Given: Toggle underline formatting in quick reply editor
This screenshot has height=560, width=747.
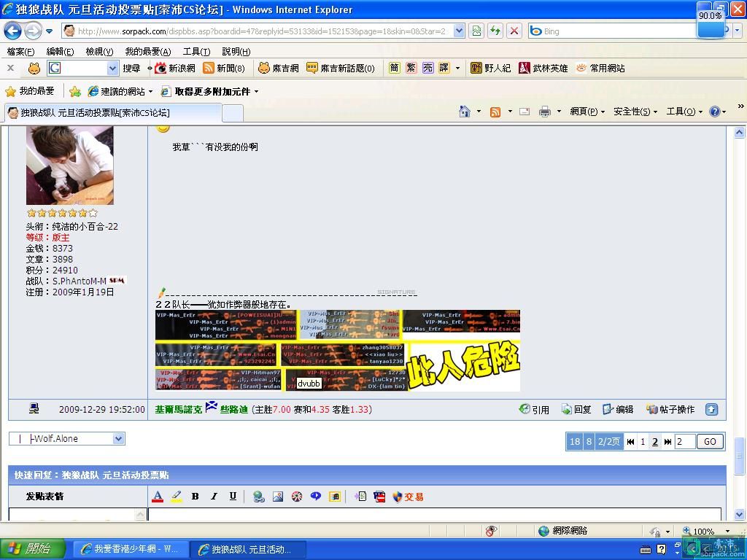Looking at the screenshot, I should click(233, 497).
